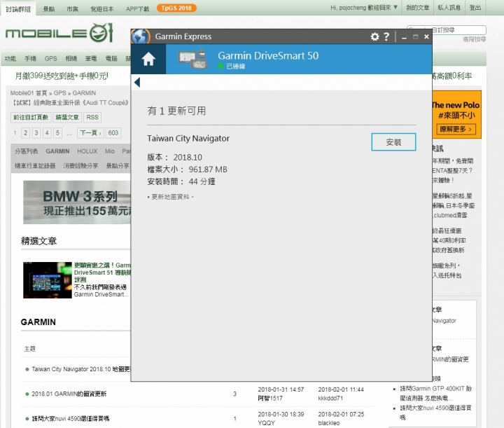Open Garmin Express help question mark
Screen dimensions: 504x428
tap(386, 36)
